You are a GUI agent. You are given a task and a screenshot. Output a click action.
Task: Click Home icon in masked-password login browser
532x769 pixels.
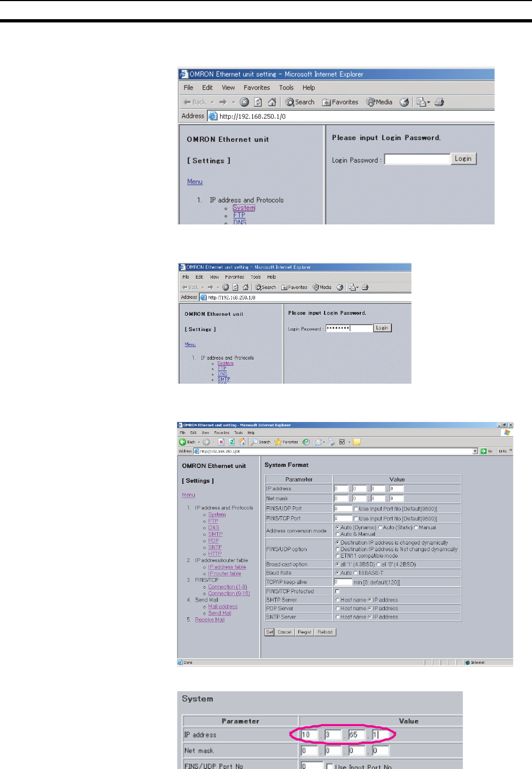point(246,287)
